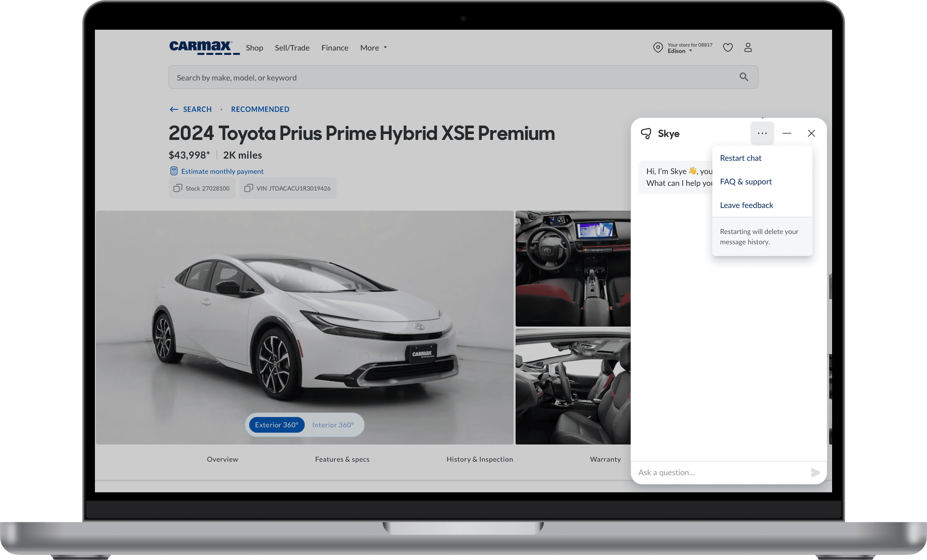Switch to the Warranty tab

(605, 459)
